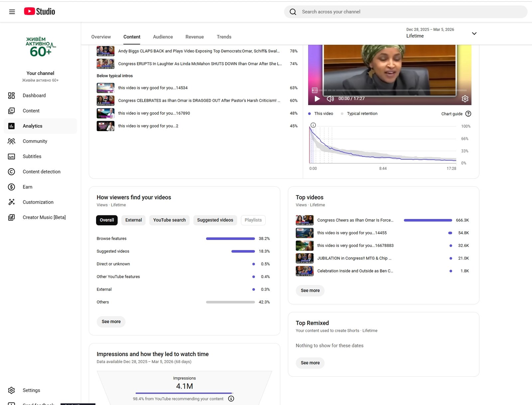
Task: Expand the Lifetime date range dropdown
Action: (x=474, y=33)
